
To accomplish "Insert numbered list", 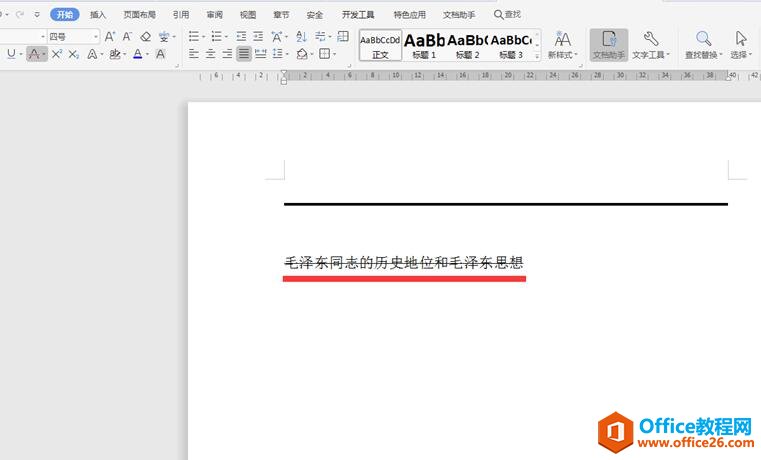I will point(216,36).
